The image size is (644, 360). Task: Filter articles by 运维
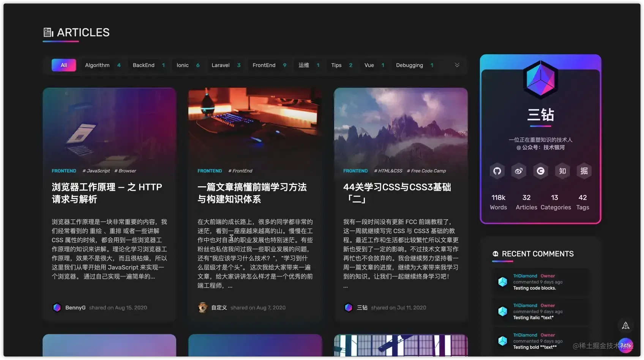click(x=309, y=65)
